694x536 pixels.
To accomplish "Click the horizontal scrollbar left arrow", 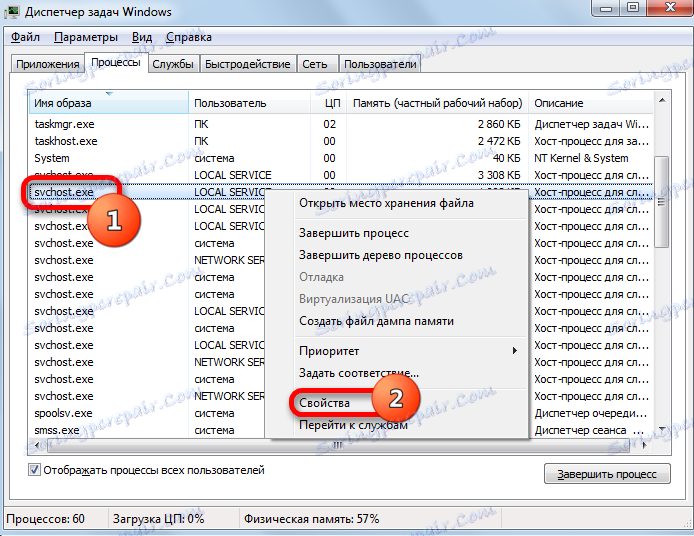I will click(37, 445).
